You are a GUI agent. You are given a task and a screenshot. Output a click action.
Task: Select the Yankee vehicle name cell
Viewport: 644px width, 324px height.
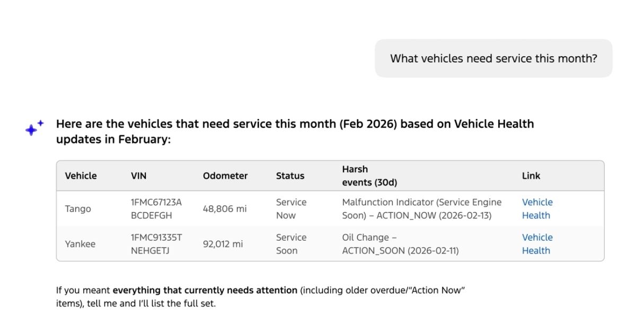(x=80, y=244)
